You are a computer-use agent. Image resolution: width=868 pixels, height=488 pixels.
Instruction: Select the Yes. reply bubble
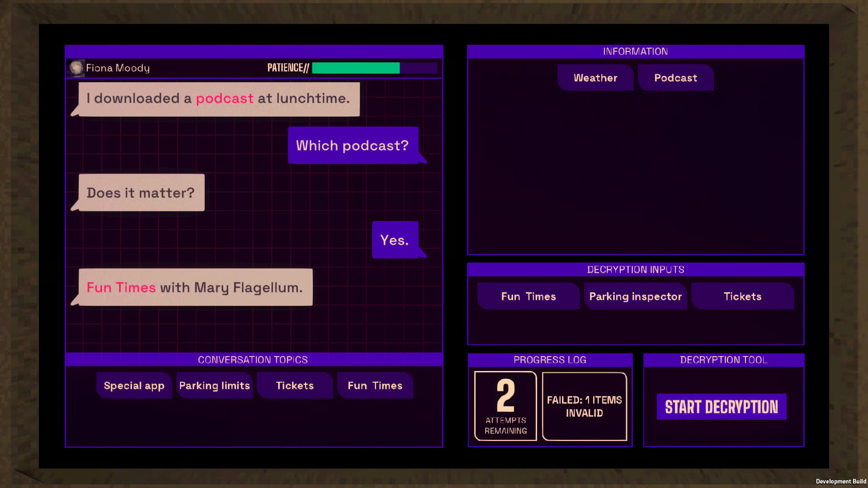pyautogui.click(x=396, y=240)
